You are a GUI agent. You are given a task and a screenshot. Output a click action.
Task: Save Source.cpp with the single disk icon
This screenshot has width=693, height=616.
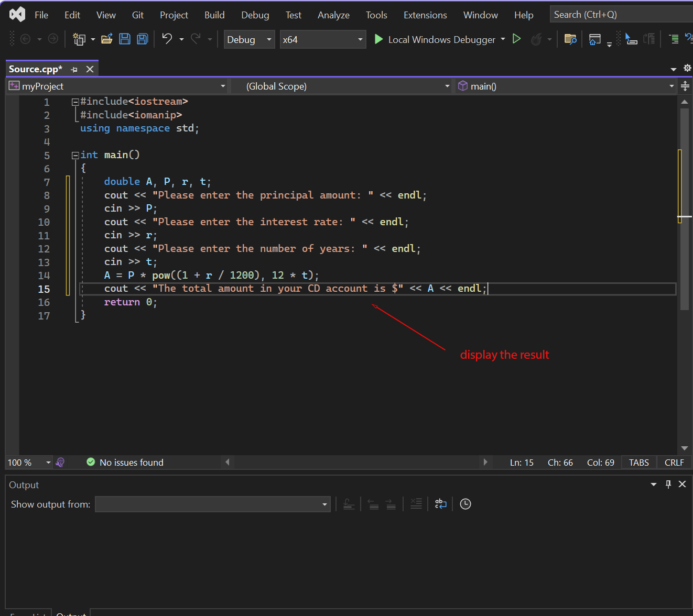pos(125,39)
